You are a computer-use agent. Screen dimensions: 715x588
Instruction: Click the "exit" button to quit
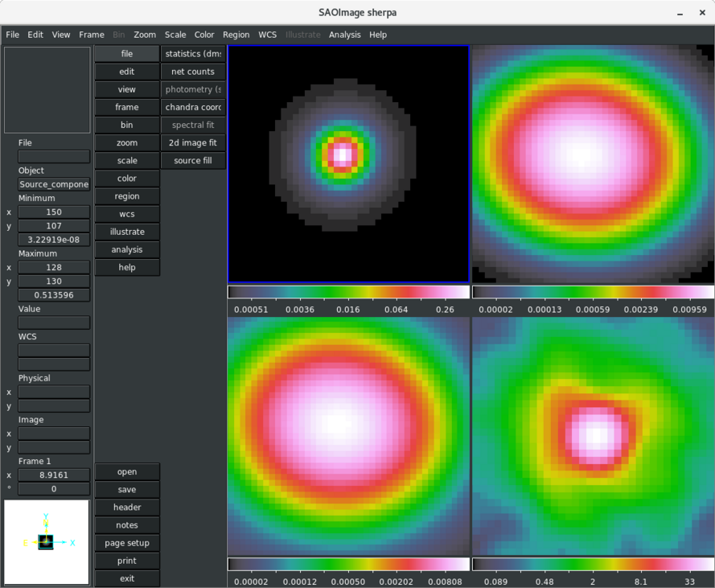[x=126, y=578]
